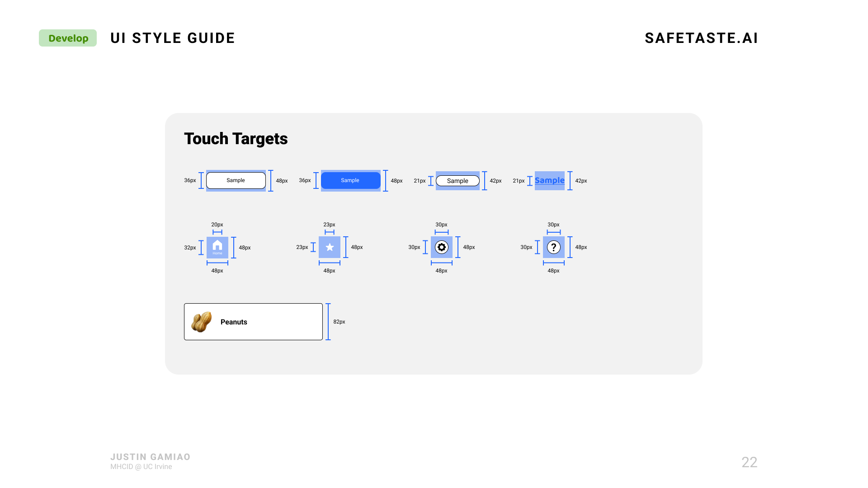Follow the blue underlined Sample link

click(550, 180)
